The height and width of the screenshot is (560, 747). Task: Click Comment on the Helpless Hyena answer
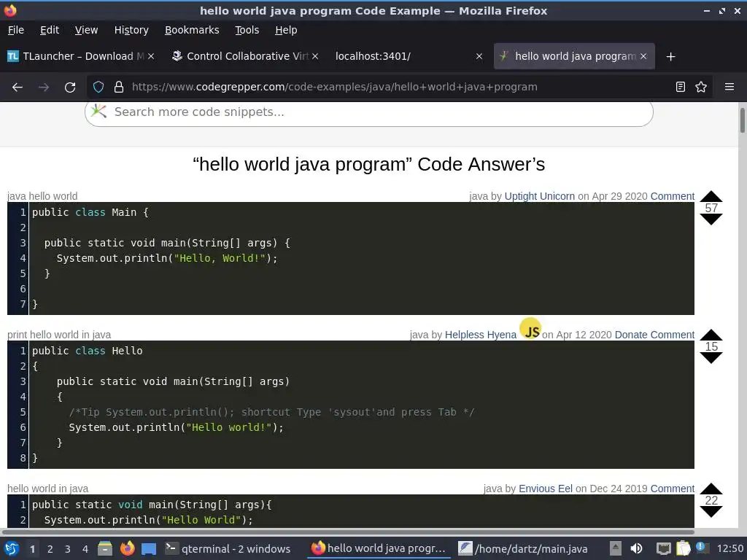click(x=672, y=335)
